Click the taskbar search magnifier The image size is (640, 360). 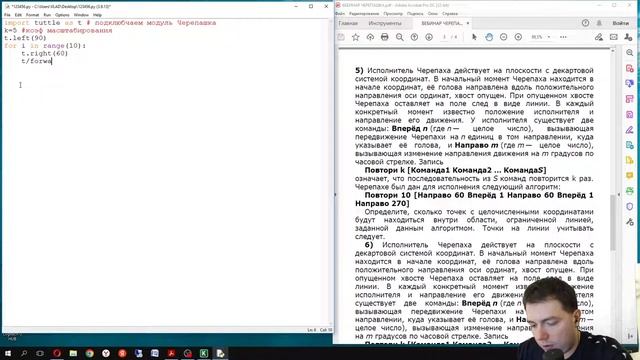(x=24, y=353)
